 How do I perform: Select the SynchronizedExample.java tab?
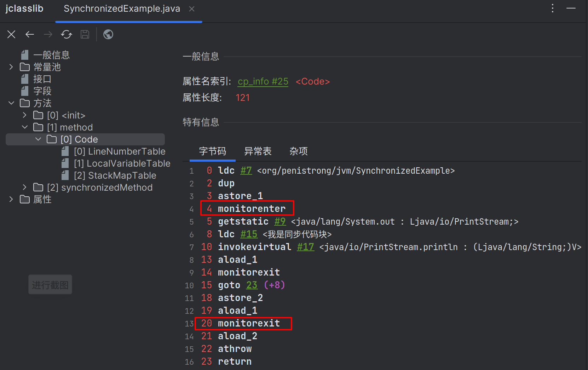122,9
